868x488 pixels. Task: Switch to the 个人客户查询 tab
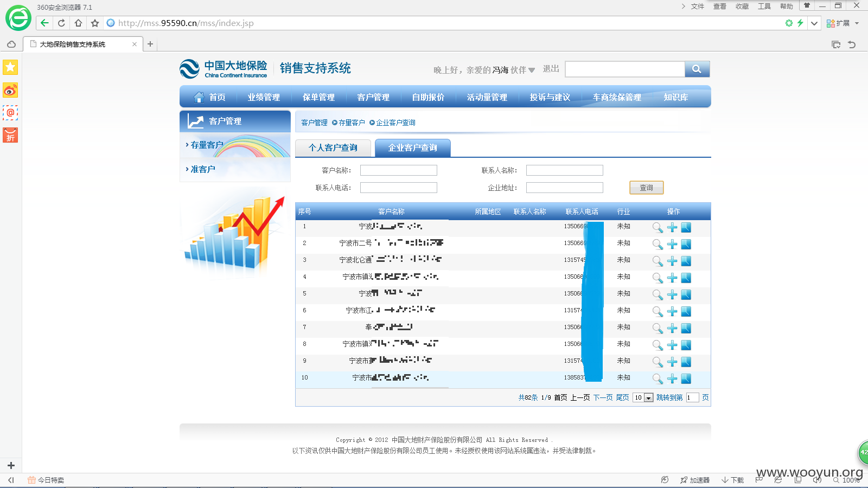point(333,147)
